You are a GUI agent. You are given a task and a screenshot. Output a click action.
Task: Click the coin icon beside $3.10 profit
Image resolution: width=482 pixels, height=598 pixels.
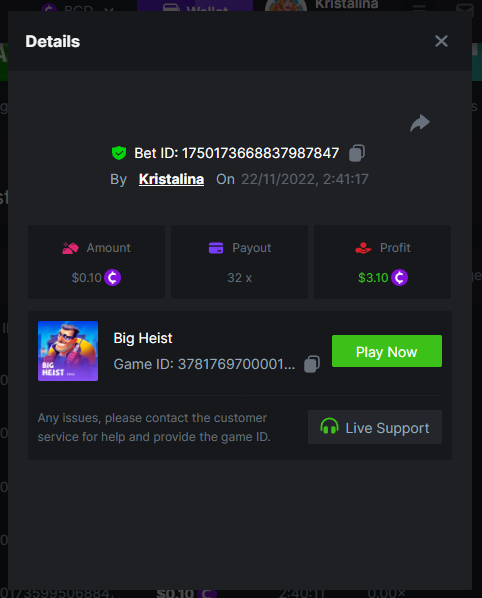coord(399,278)
